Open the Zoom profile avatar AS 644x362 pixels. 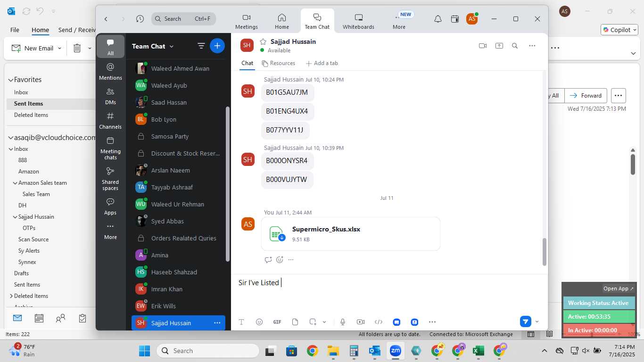click(x=471, y=19)
